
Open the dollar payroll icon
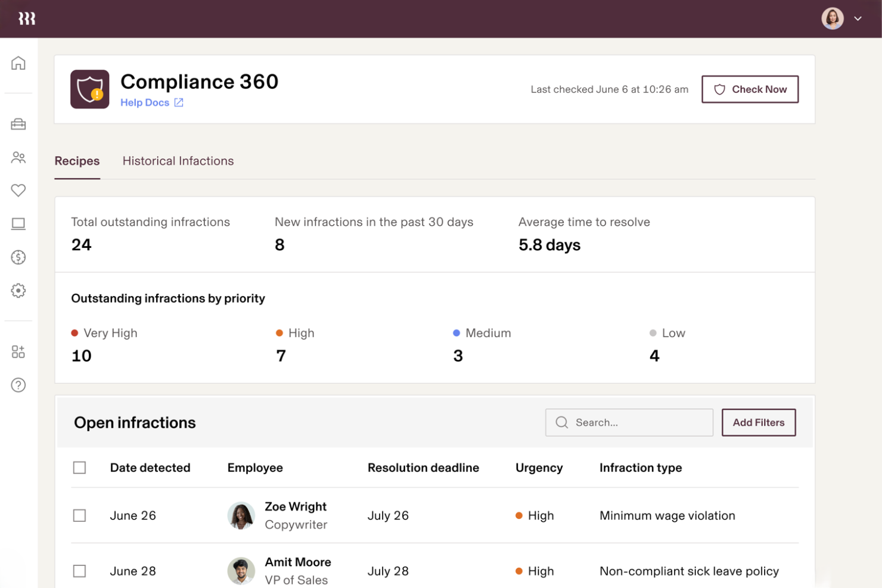click(18, 257)
